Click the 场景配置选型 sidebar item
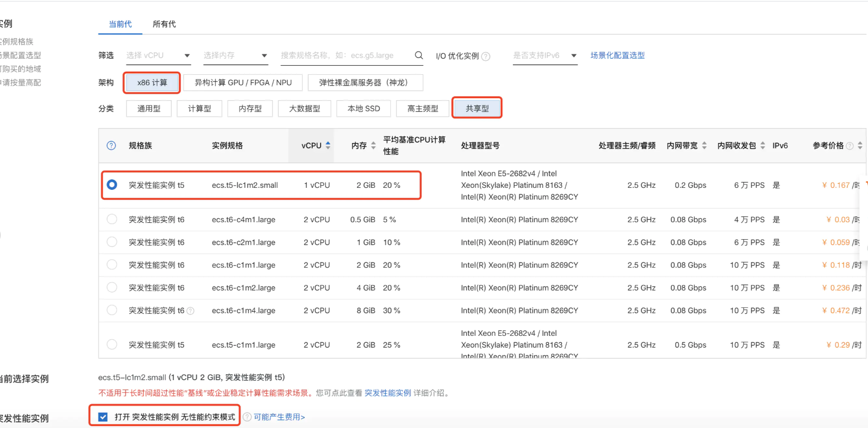 20,55
